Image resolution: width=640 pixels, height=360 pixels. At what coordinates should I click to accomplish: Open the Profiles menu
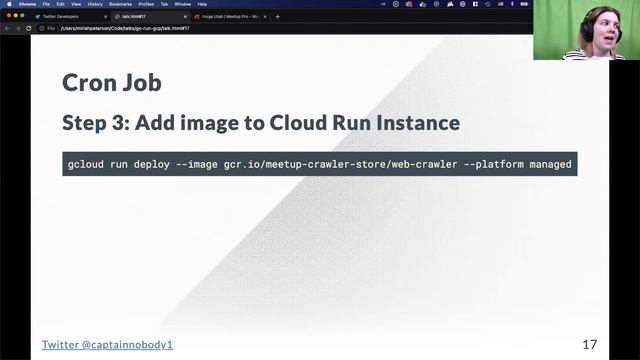coord(146,4)
